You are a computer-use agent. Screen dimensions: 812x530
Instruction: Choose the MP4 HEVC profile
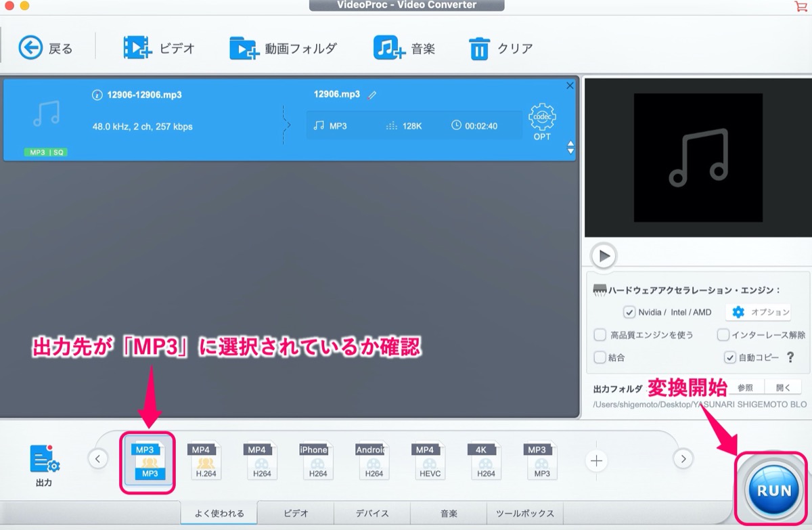428,461
